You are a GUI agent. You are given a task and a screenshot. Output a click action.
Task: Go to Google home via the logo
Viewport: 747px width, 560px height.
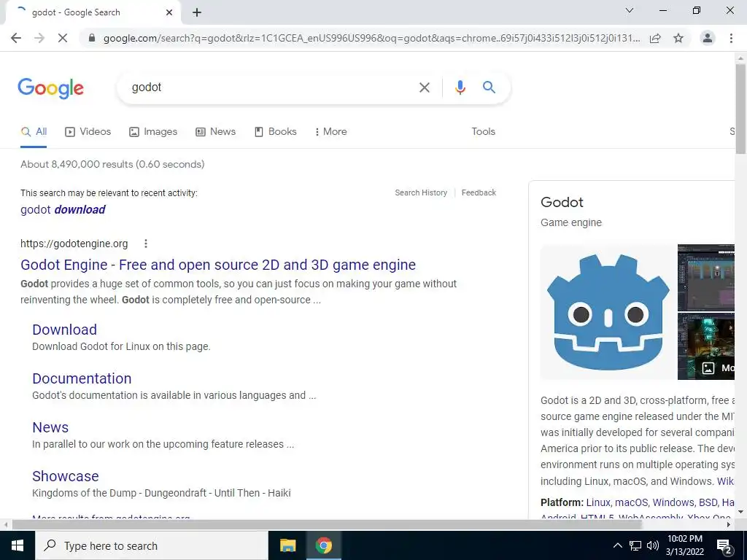click(51, 88)
